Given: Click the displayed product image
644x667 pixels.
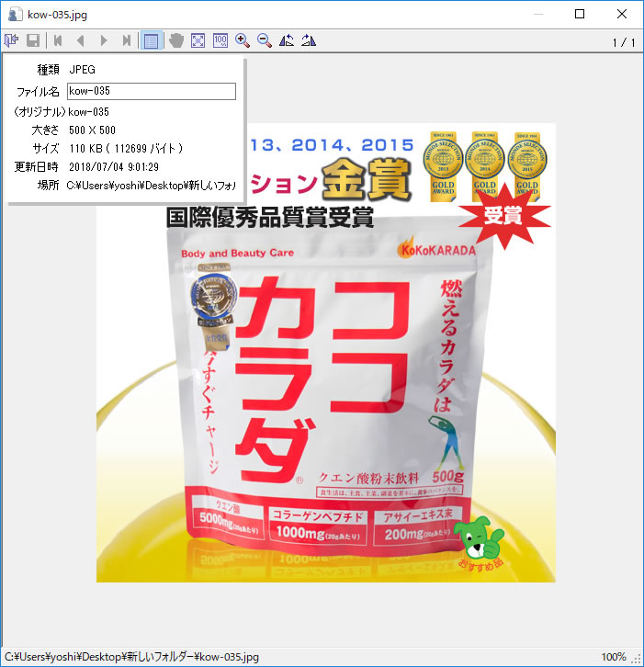Looking at the screenshot, I should tap(326, 353).
